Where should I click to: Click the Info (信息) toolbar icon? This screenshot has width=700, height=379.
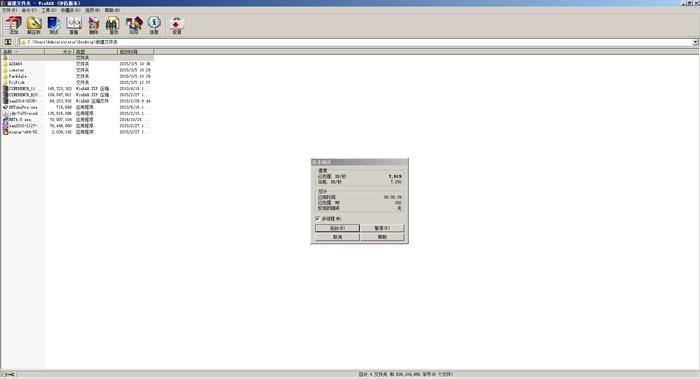(154, 25)
